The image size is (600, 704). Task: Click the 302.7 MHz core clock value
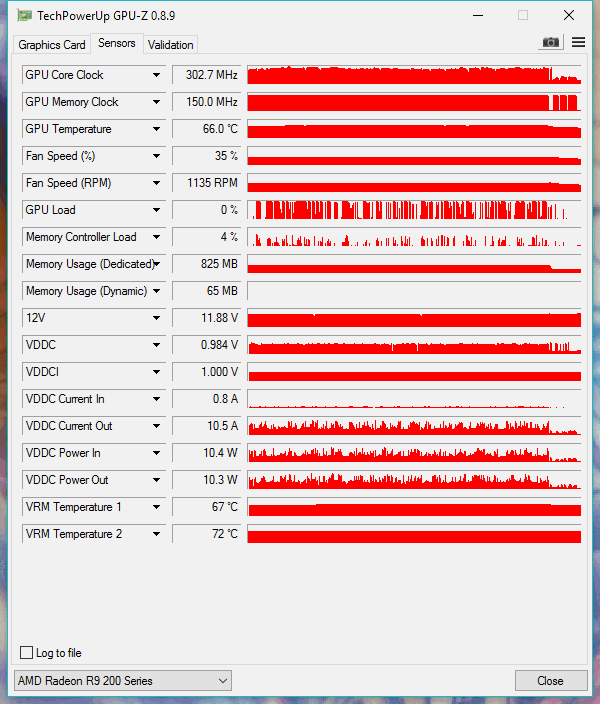pos(207,75)
